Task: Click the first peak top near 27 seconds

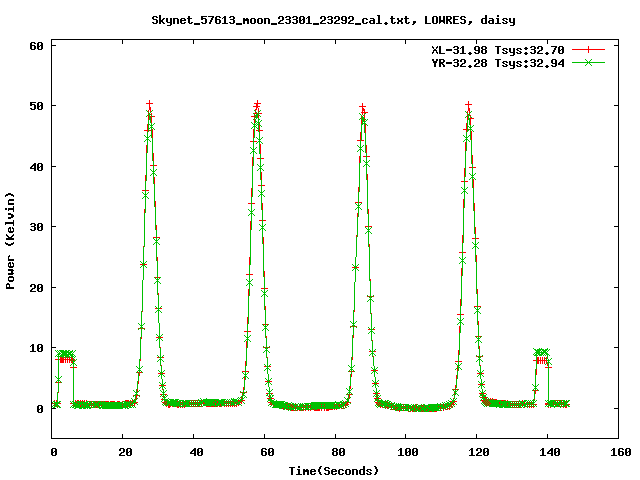Action: (x=149, y=106)
